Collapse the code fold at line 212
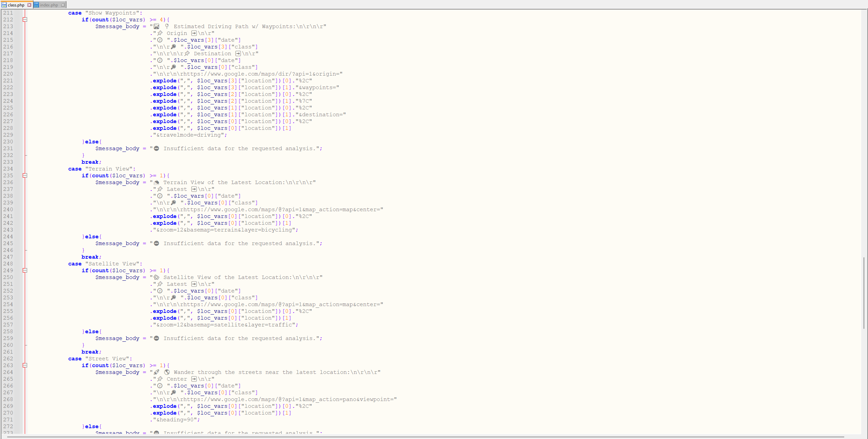Image resolution: width=868 pixels, height=439 pixels. 25,20
